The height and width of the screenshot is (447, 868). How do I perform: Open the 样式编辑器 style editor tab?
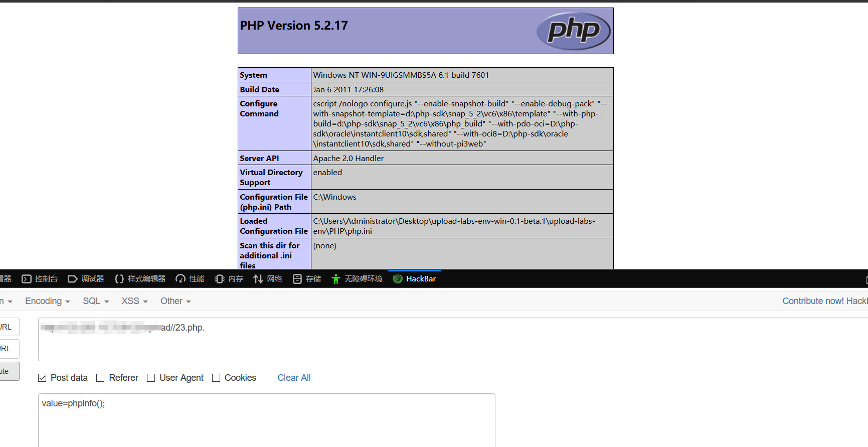pyautogui.click(x=140, y=279)
